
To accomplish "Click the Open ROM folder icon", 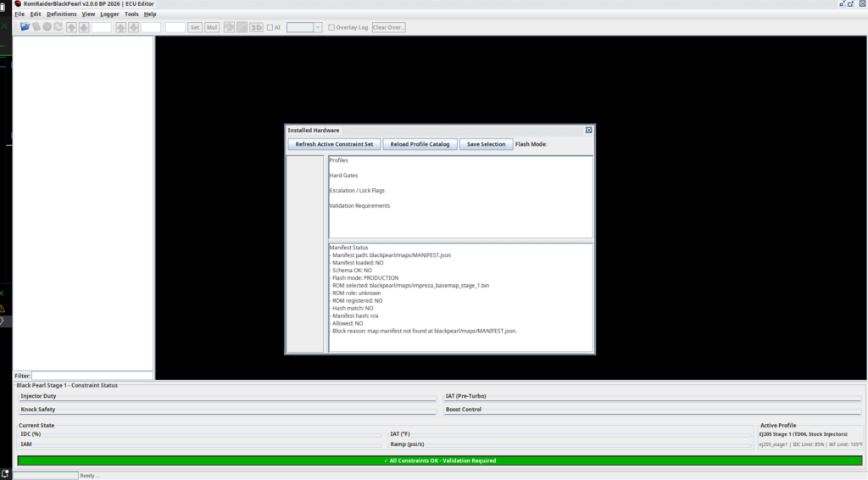I will pyautogui.click(x=25, y=27).
